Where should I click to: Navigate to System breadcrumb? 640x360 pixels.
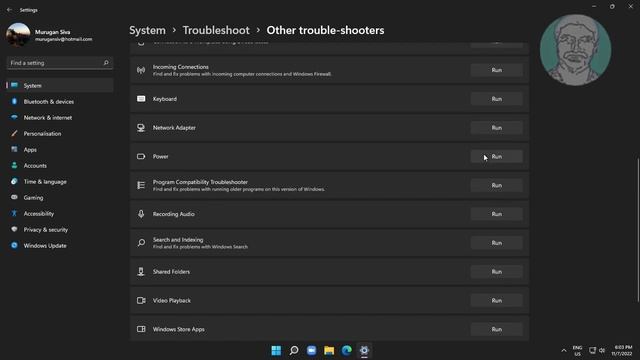pos(147,30)
